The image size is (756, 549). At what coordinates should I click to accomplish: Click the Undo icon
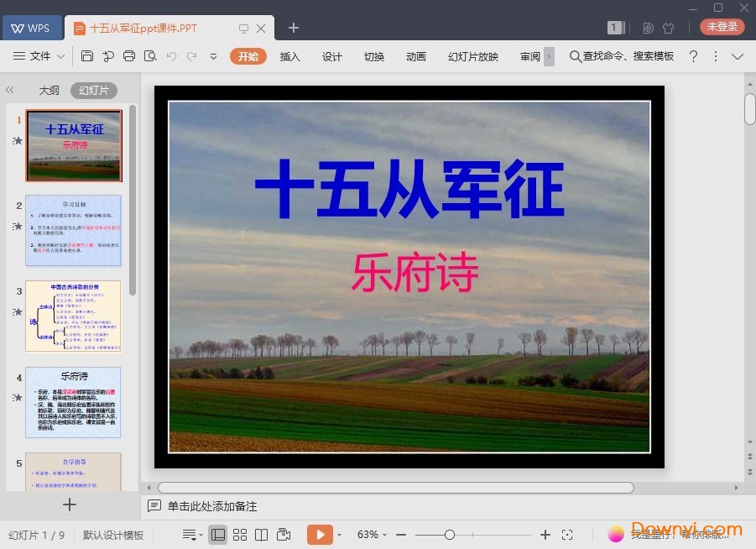click(173, 56)
